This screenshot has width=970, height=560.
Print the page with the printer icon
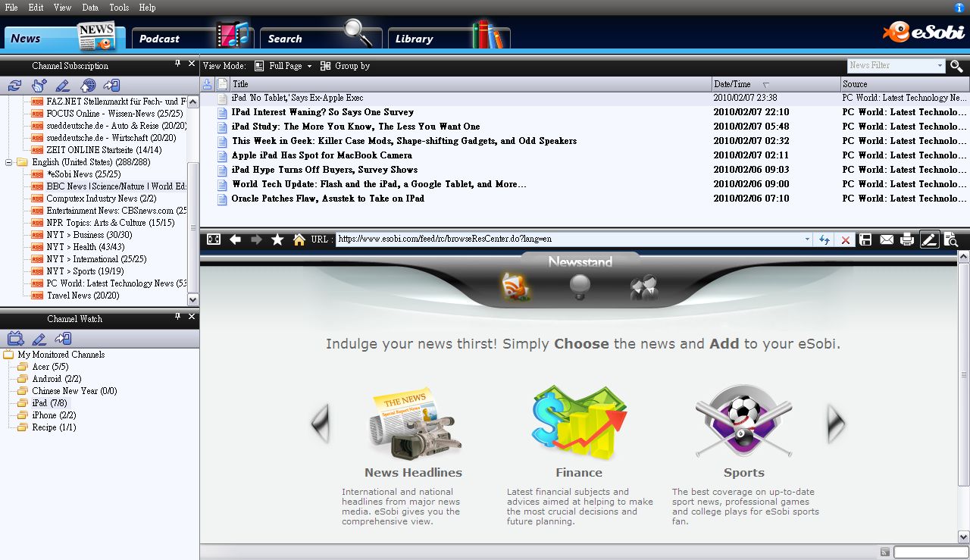907,239
